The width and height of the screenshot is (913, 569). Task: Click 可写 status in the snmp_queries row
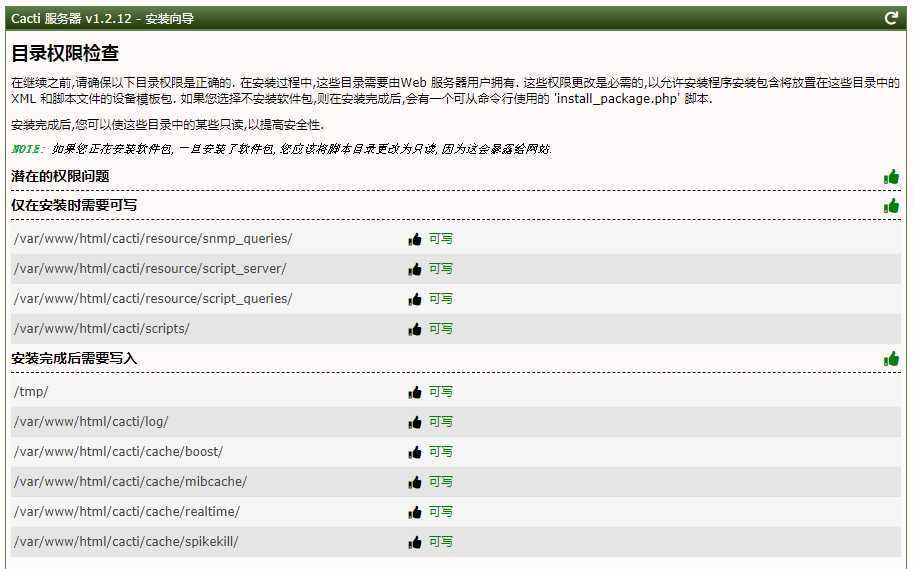[441, 239]
